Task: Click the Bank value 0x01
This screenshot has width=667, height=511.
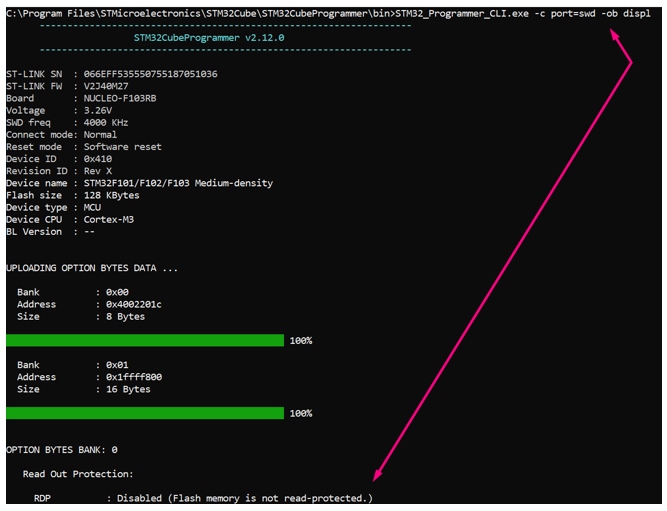Action: [117, 365]
